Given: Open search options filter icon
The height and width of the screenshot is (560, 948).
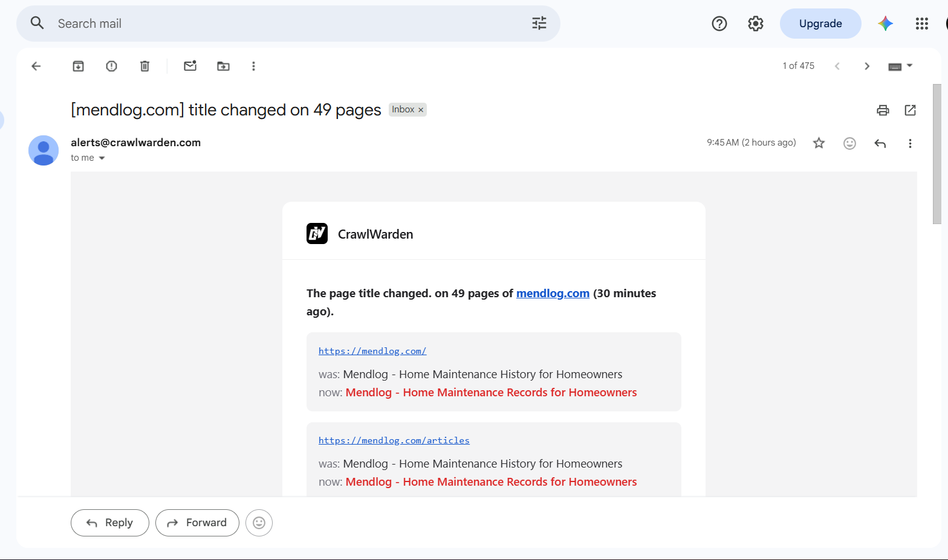Looking at the screenshot, I should [539, 23].
